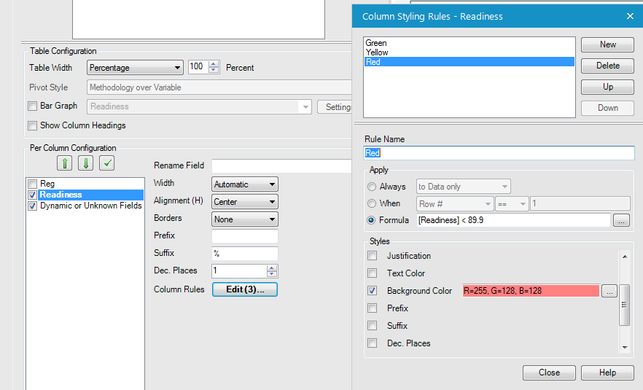This screenshot has height=390, width=643.
Task: Open Bar Graph Settings button
Action: (x=335, y=107)
